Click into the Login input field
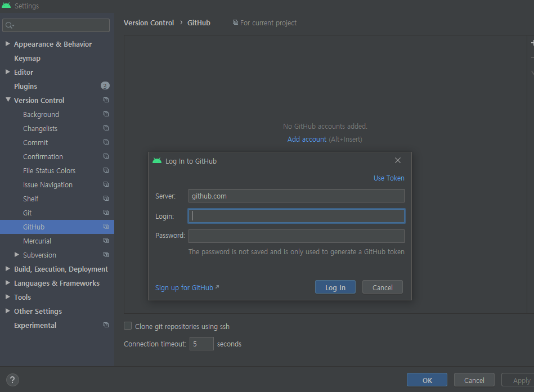Screen dimensions: 534x392 (297, 216)
